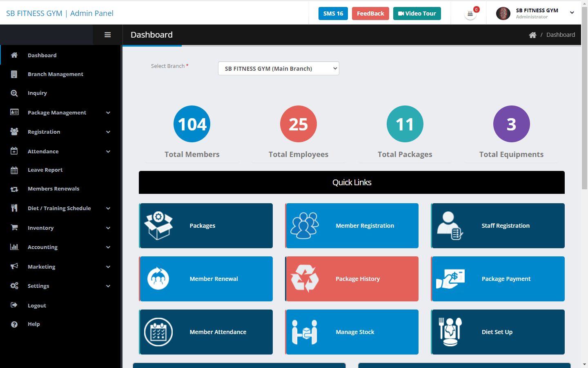Click the FeedBack button
The height and width of the screenshot is (368, 588).
click(x=370, y=13)
